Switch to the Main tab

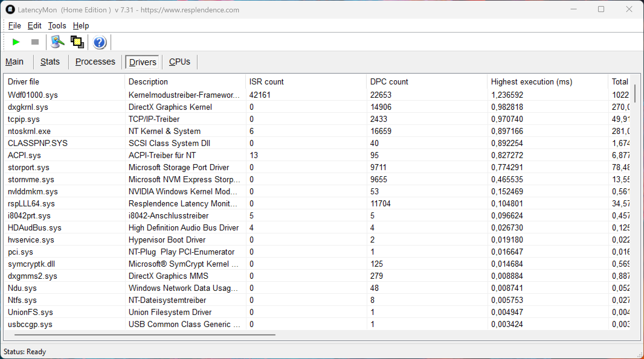[14, 62]
